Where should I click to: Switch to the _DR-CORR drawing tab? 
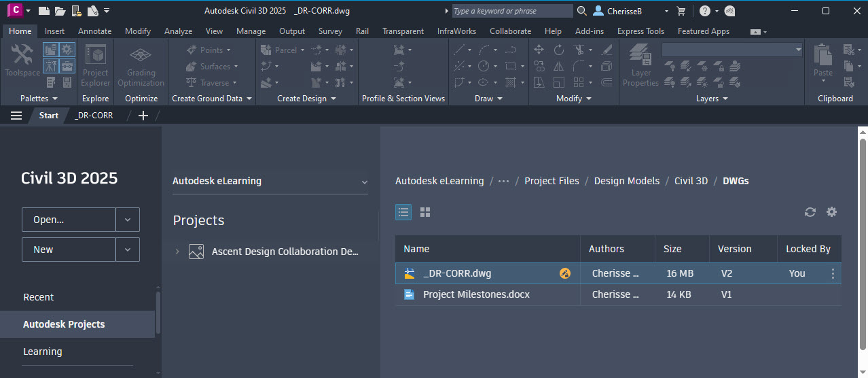94,116
